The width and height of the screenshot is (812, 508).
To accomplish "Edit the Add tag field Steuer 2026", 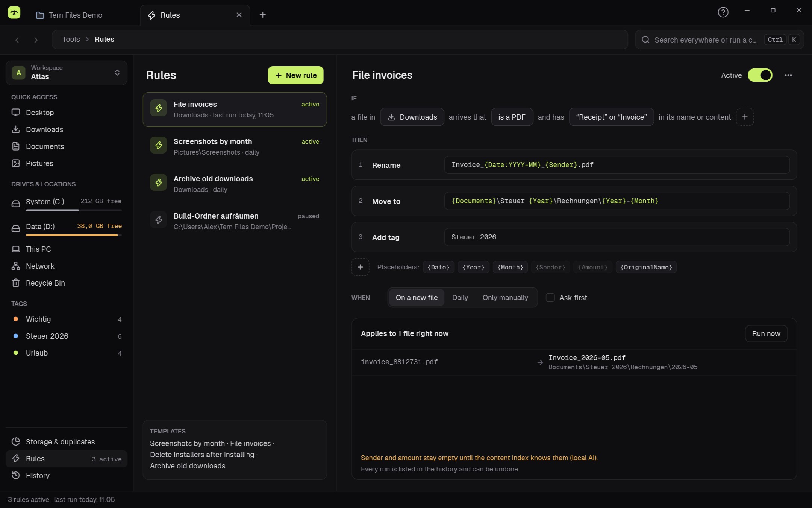I will pyautogui.click(x=617, y=237).
